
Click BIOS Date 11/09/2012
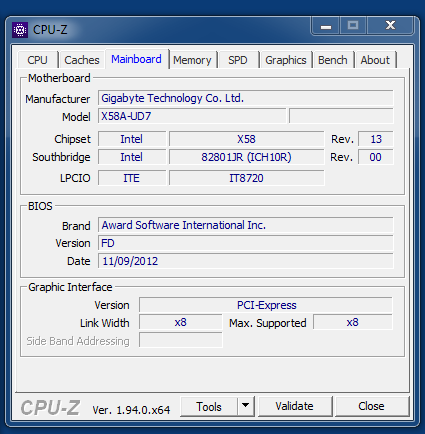click(x=246, y=261)
